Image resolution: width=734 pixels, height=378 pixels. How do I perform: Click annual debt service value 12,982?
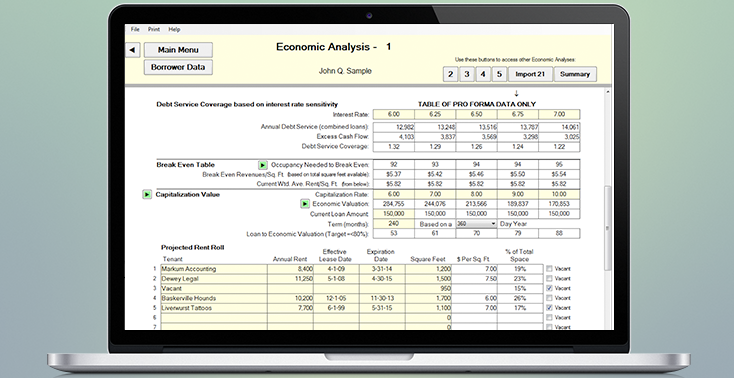pyautogui.click(x=394, y=127)
